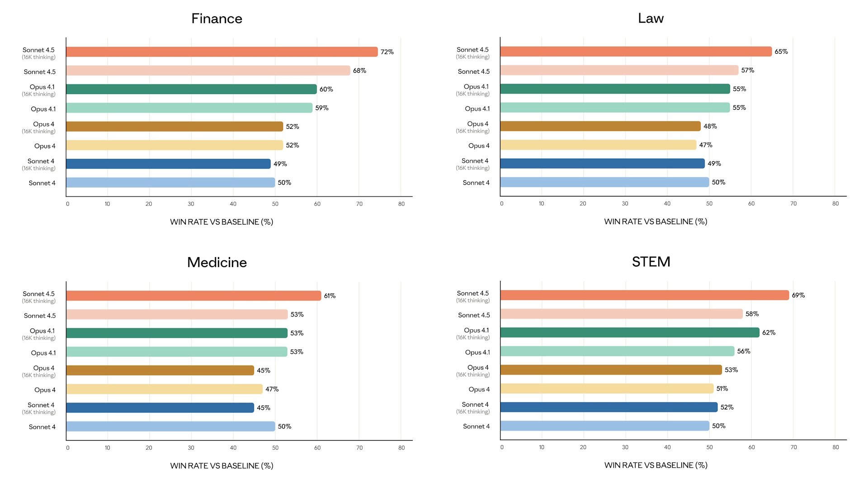The height and width of the screenshot is (488, 868).
Task: Click the STEM chart title
Action: click(651, 262)
